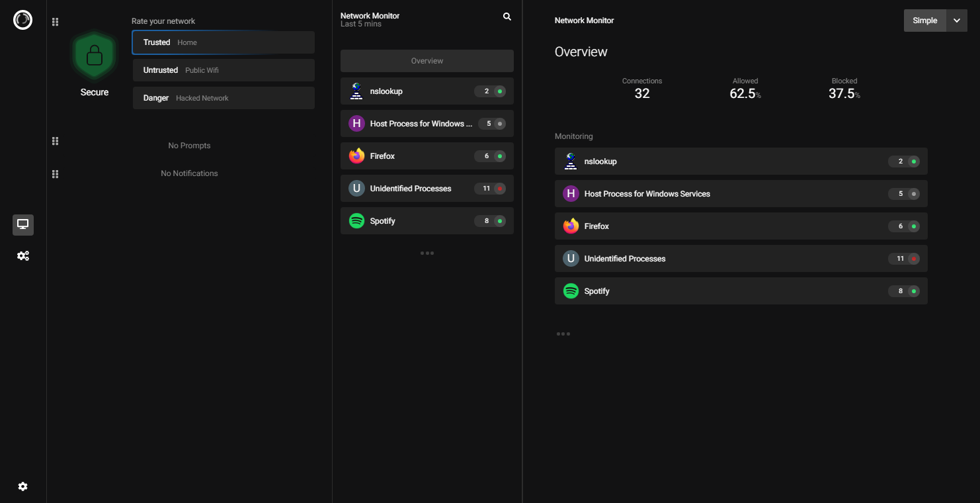Click the 'Network Monitor' title in right panel
Screen dimensions: 980x503
[x=584, y=21]
